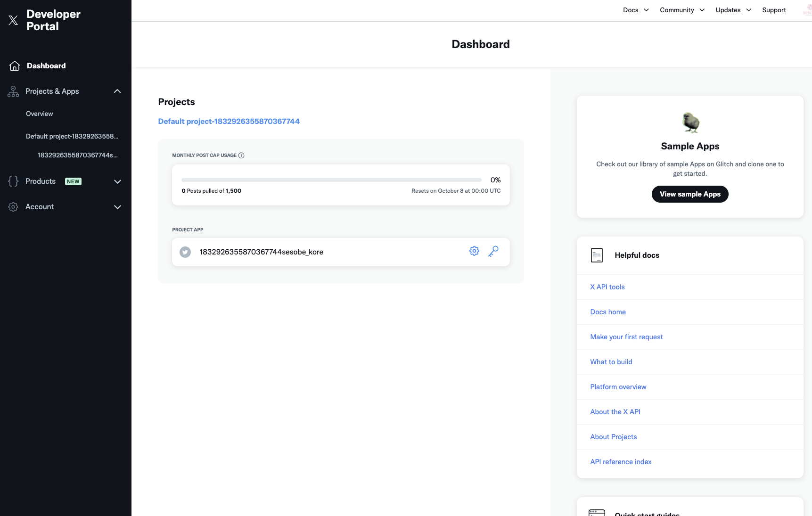Viewport: 812px width, 516px height.
Task: Open the What to build link
Action: pos(611,362)
